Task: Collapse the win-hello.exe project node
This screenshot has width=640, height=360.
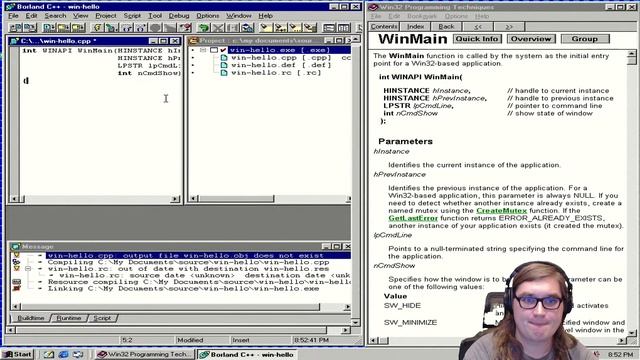Action: point(203,50)
